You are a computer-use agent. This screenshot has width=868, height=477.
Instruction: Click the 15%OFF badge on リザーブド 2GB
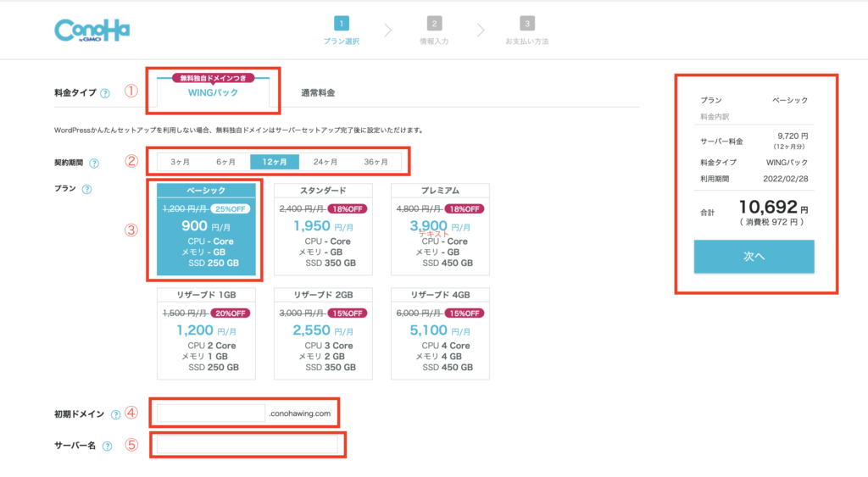point(348,313)
